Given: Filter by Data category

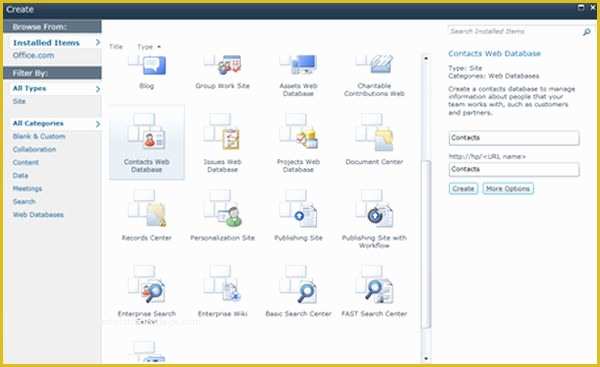Looking at the screenshot, I should pos(20,175).
